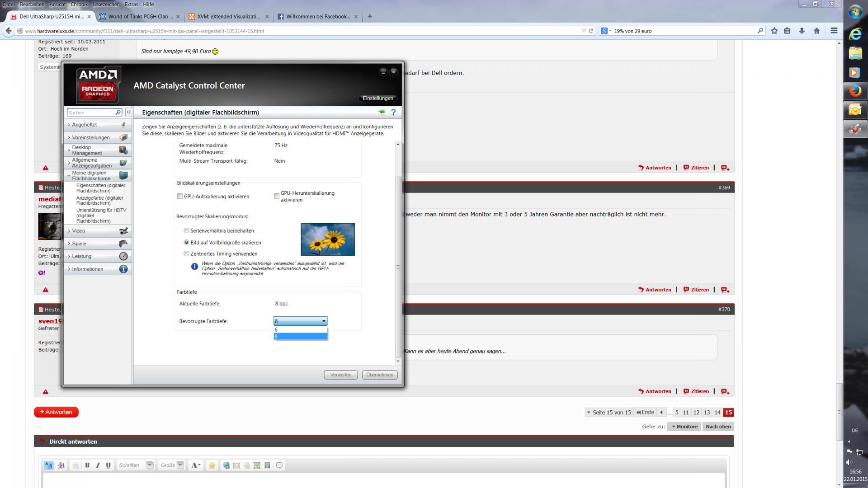Click the Einstellungen button
The width and height of the screenshot is (868, 488).
(377, 98)
